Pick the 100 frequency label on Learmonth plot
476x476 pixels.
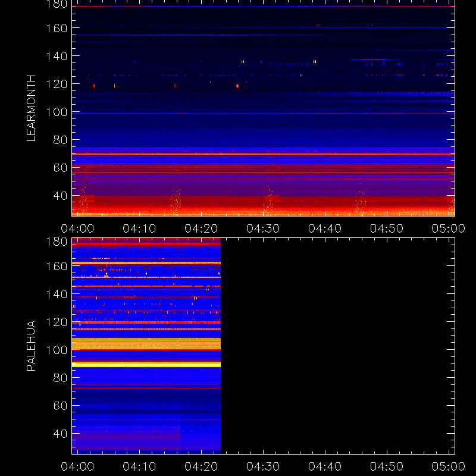(57, 112)
